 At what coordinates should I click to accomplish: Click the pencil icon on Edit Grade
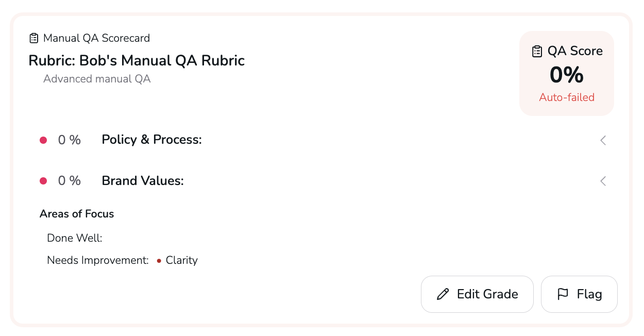[x=443, y=294]
